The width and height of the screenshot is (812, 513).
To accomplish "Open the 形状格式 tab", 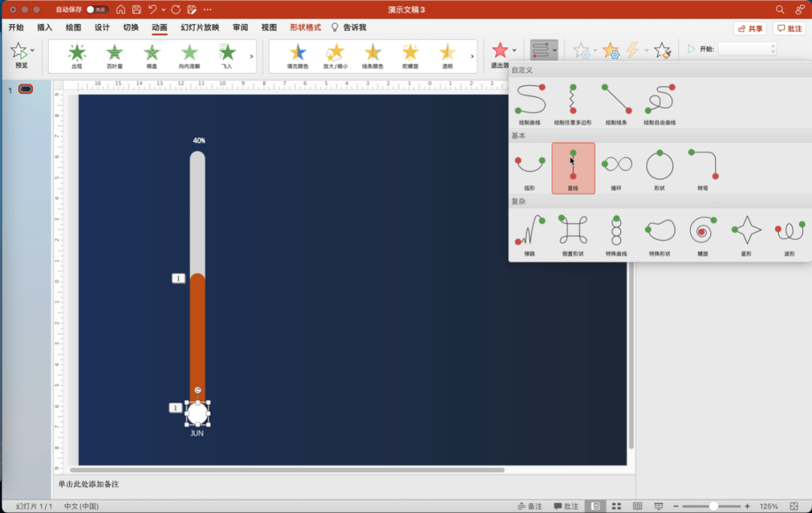I will pyautogui.click(x=305, y=28).
